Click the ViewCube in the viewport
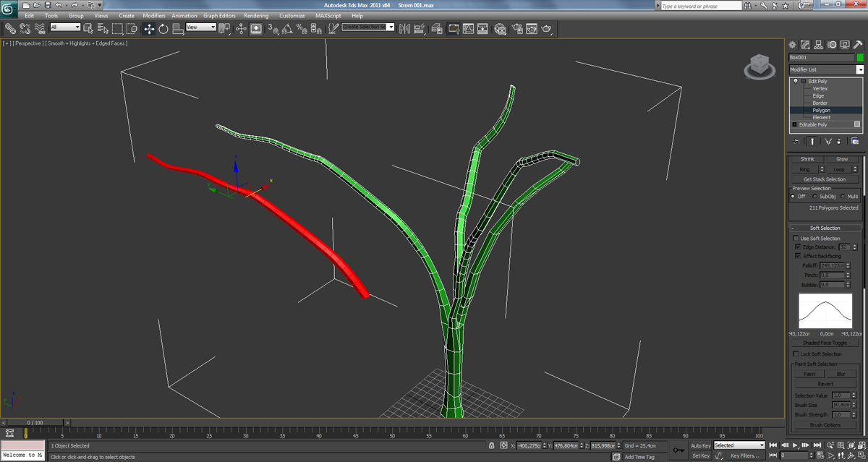This screenshot has width=868, height=462. [x=758, y=66]
